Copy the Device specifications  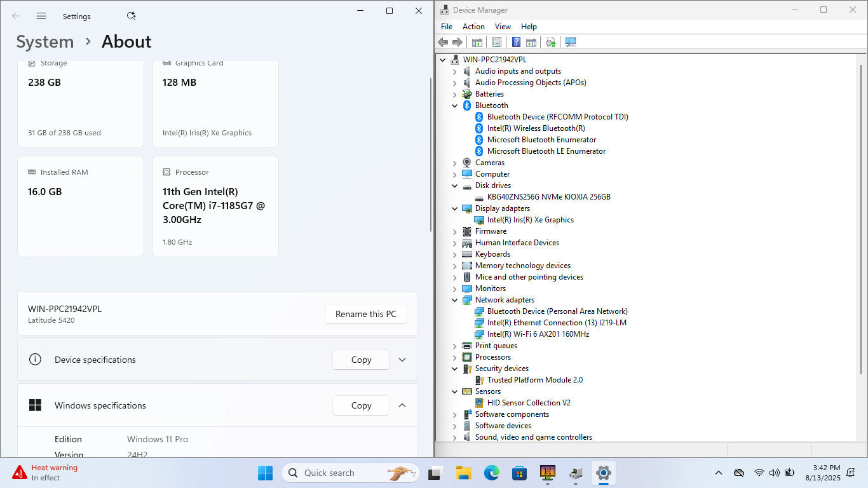(x=361, y=360)
